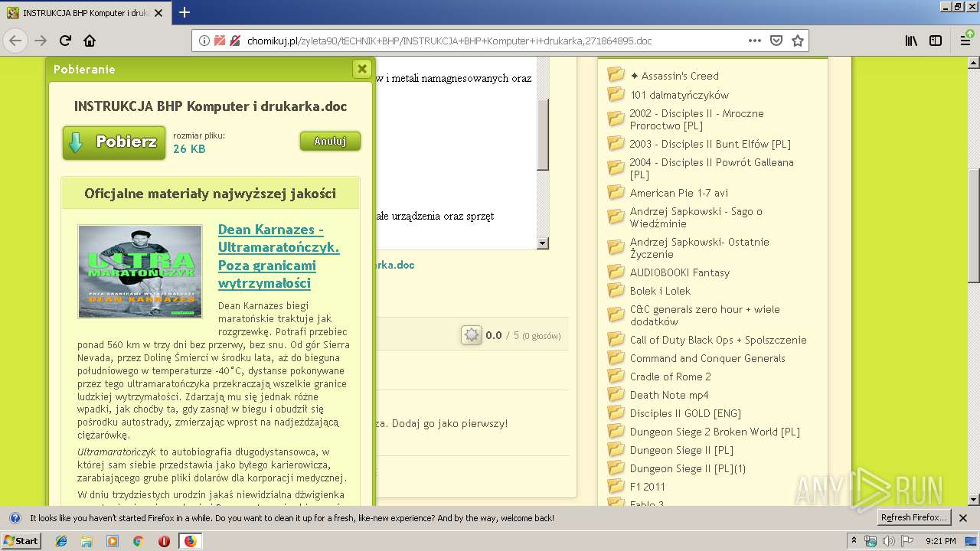Screen dimensions: 980x551
Task: Click folder icon beside Death Note mp4
Action: point(616,394)
